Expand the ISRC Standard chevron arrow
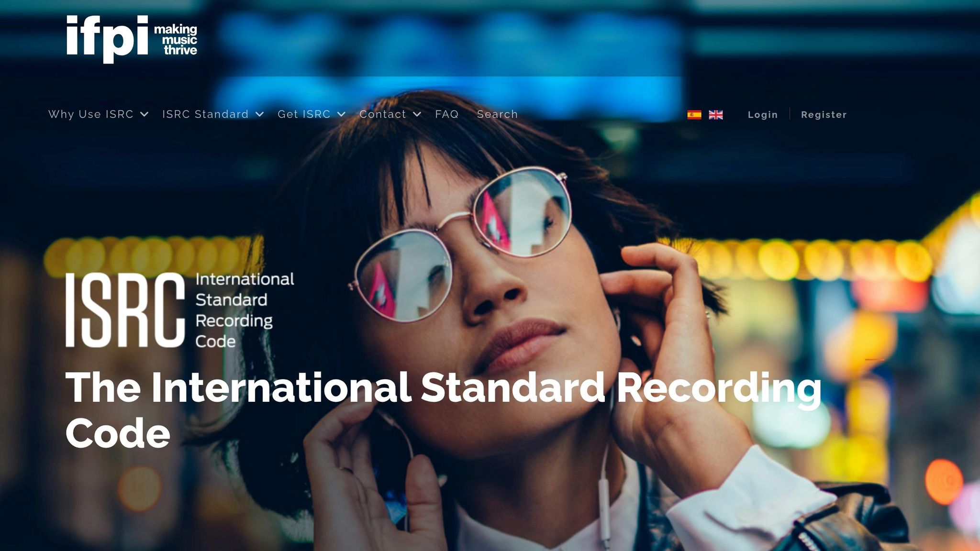The height and width of the screenshot is (551, 980). [260, 114]
